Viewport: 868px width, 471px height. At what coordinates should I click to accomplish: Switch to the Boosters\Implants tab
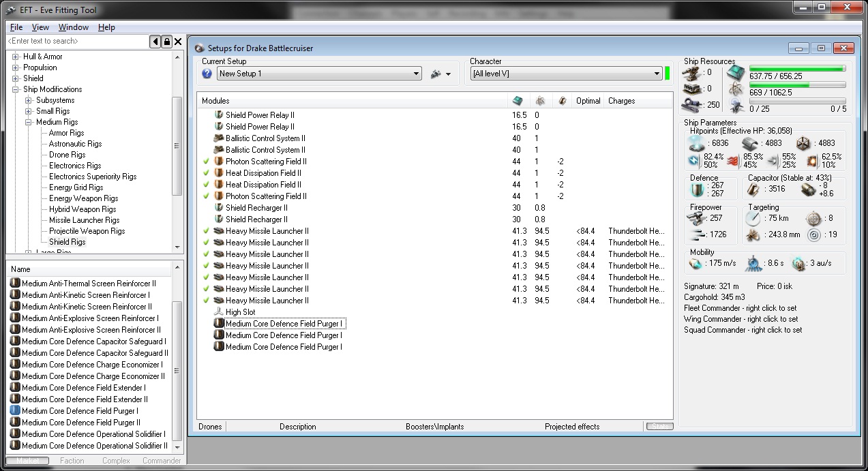(x=434, y=427)
